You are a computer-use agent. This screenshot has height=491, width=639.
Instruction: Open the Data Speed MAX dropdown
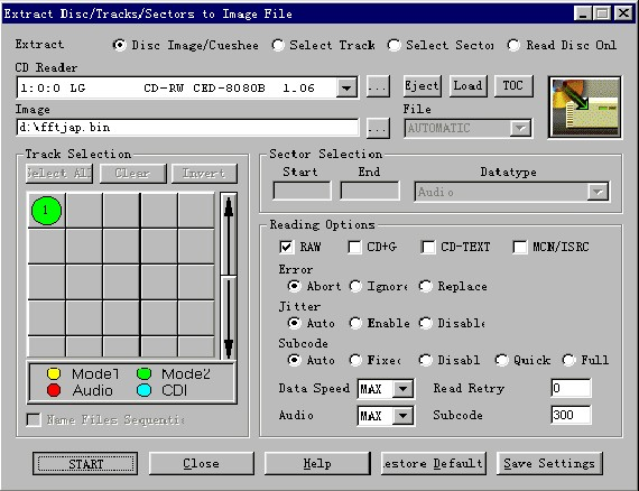click(403, 389)
